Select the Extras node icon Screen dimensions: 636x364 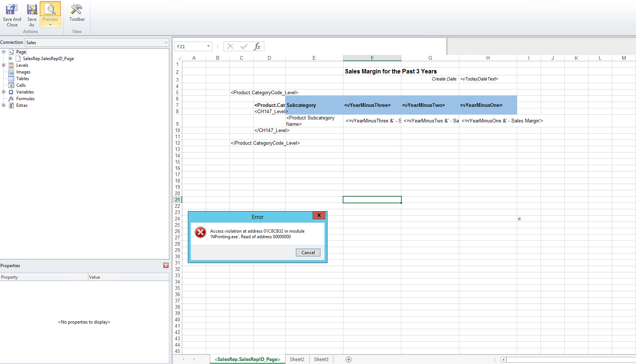[11, 105]
